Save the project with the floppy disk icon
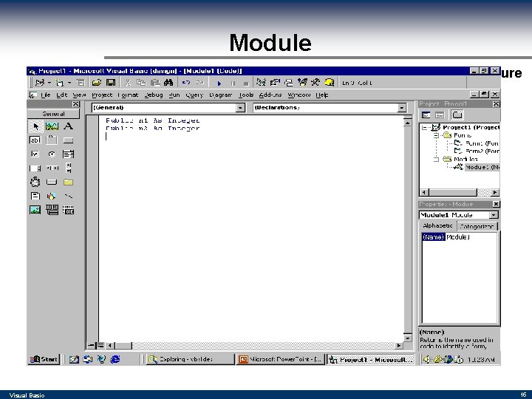Screen dimensions: 532x399 [111, 83]
